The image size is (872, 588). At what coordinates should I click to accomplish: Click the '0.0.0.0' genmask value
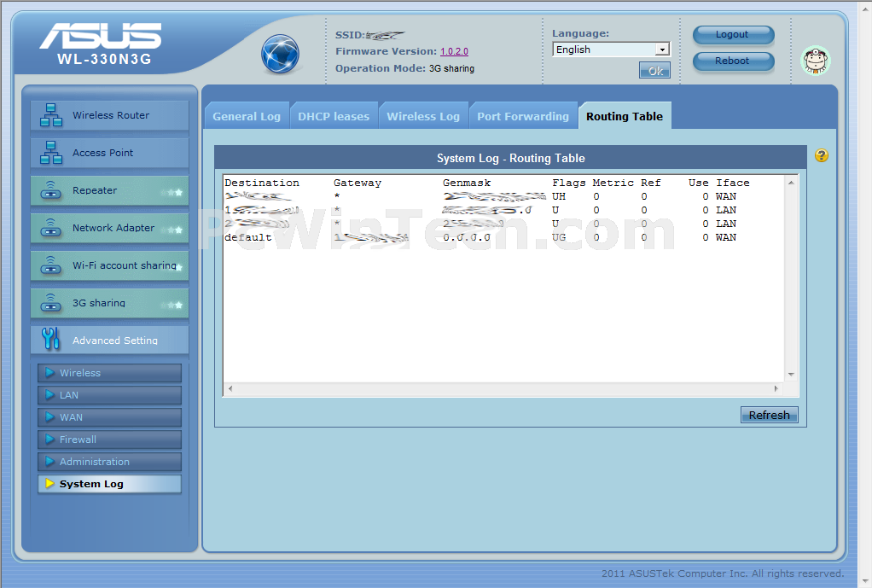[467, 237]
